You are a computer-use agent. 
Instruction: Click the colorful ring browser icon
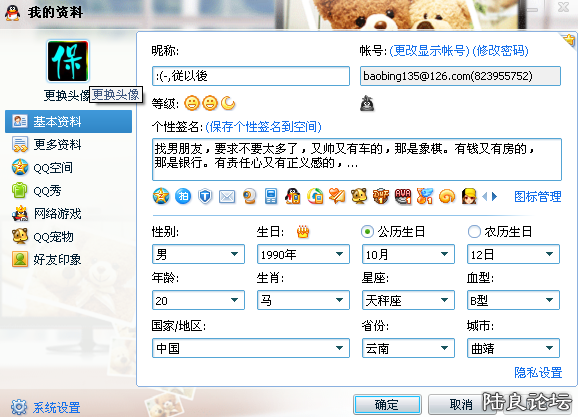coord(315,197)
